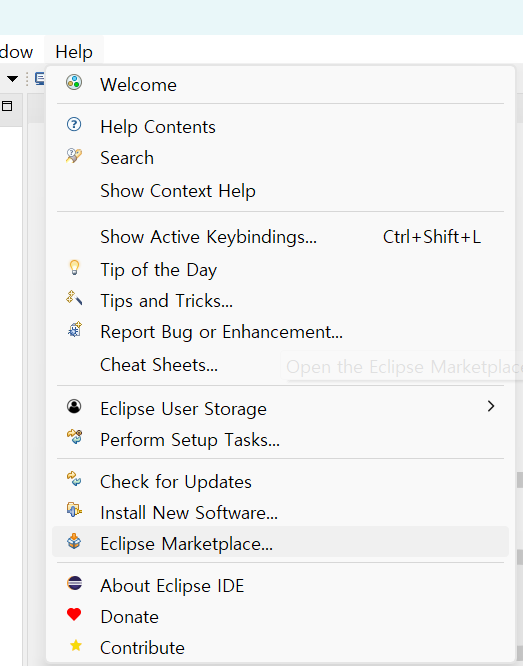523x666 pixels.
Task: Click the Tips and Tricks wand icon
Action: pyautogui.click(x=74, y=298)
